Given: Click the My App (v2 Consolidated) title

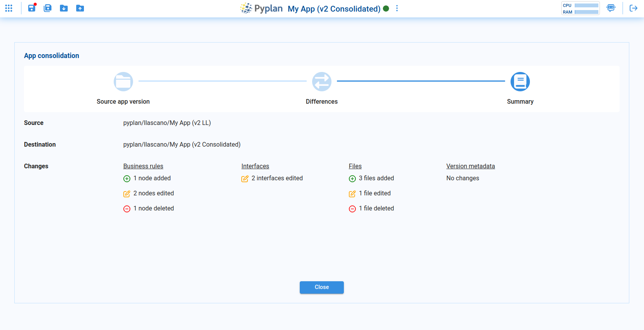Looking at the screenshot, I should point(334,9).
